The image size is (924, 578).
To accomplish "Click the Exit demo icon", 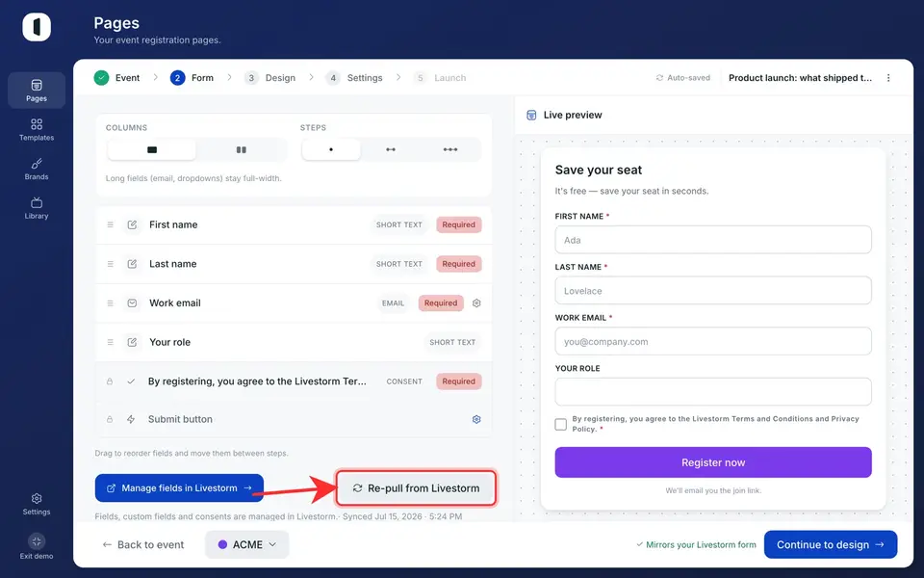I will pos(37,540).
